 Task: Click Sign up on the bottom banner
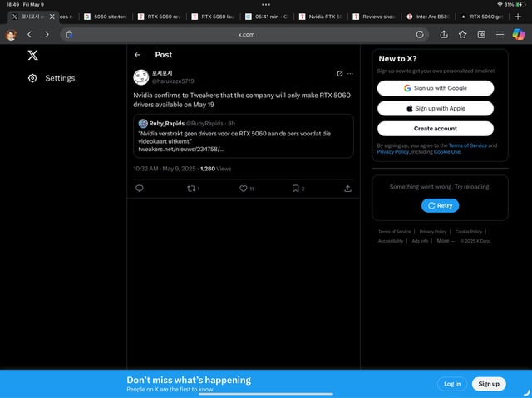(489, 384)
